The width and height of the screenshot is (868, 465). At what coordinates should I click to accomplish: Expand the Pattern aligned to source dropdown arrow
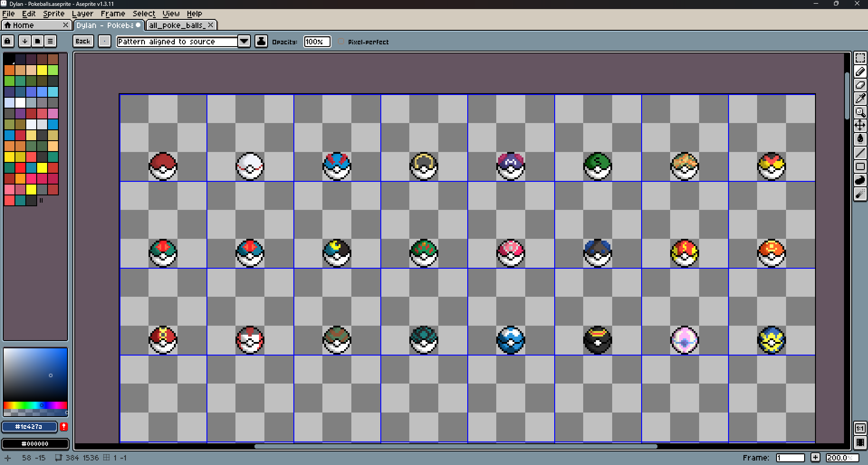point(244,41)
